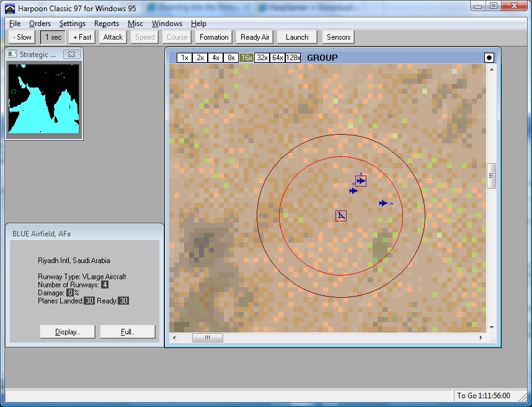Click the map scroll down arrow
This screenshot has width=532, height=407.
point(492,328)
